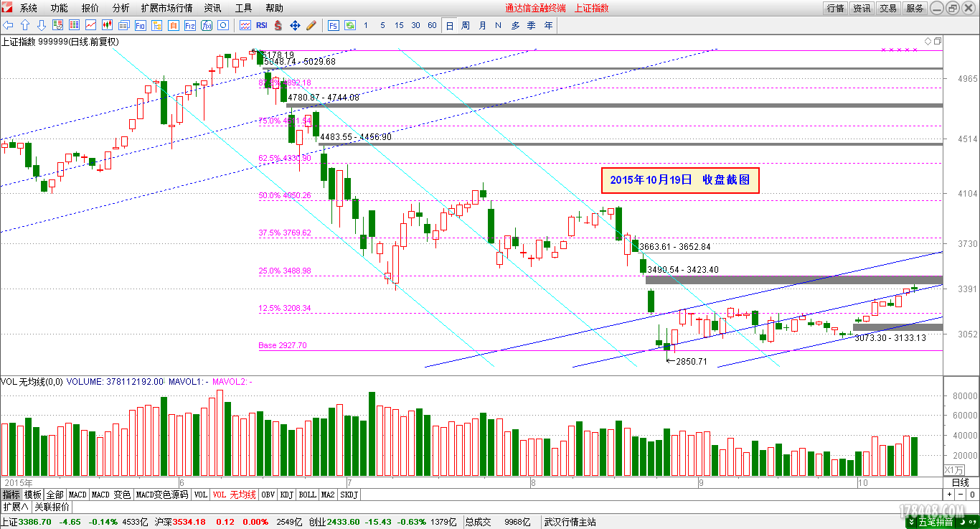Screen dimensions: 980x529
Task: Click the RSI indicator icon
Action: pyautogui.click(x=261, y=25)
